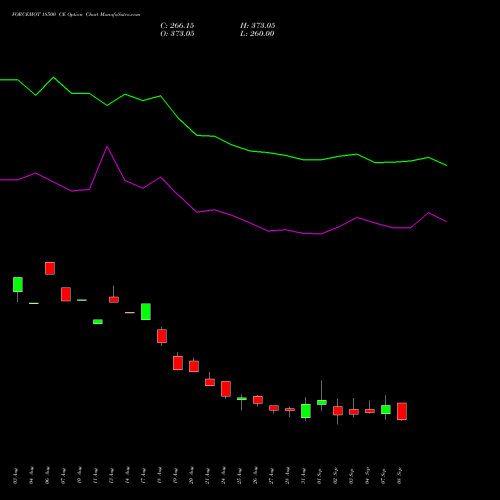Click the 31 Aug date label
Image resolution: width=500 pixels, height=500 pixels.
pos(303,476)
